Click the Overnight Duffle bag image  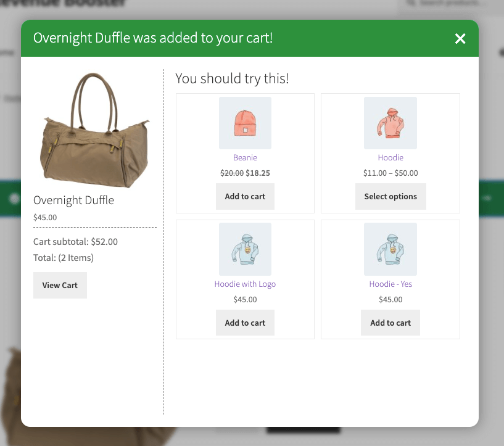pyautogui.click(x=95, y=130)
